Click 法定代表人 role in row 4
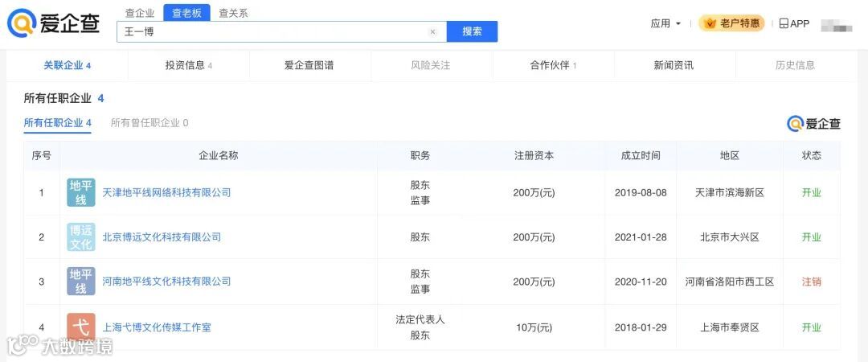This screenshot has height=362, width=868. click(420, 319)
